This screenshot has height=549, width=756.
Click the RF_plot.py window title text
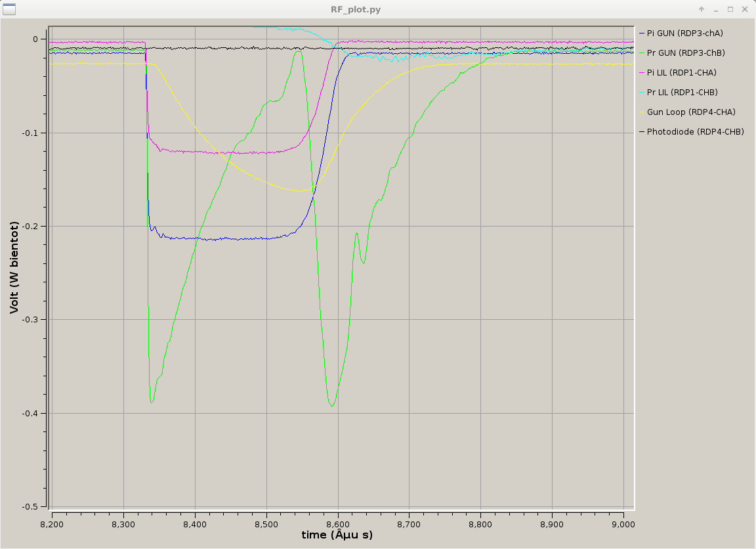click(x=356, y=10)
